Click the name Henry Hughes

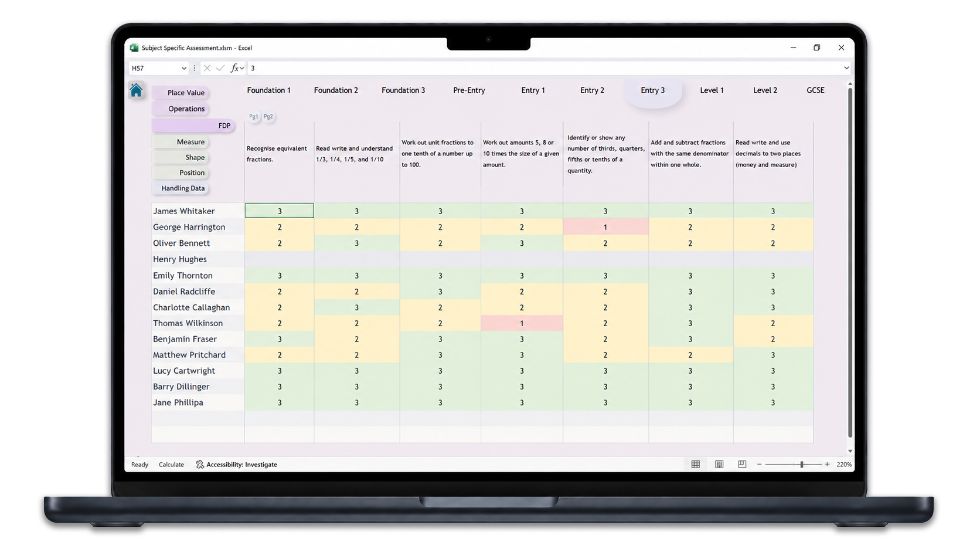179,259
